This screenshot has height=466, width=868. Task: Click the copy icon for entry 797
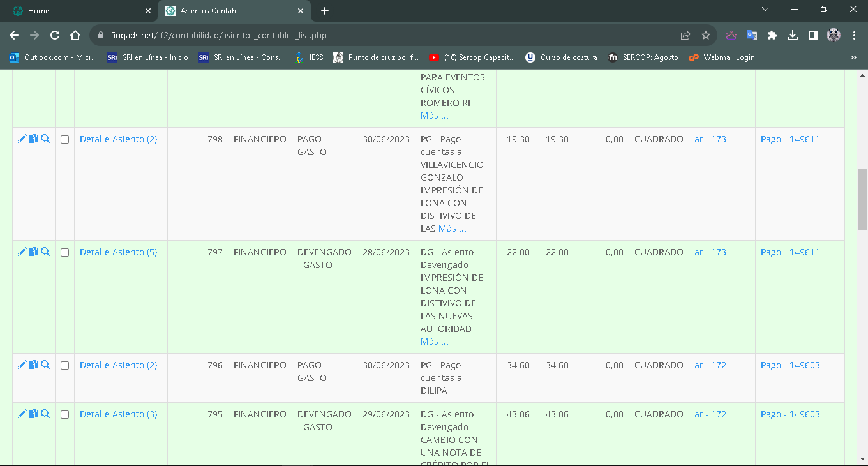coord(34,252)
